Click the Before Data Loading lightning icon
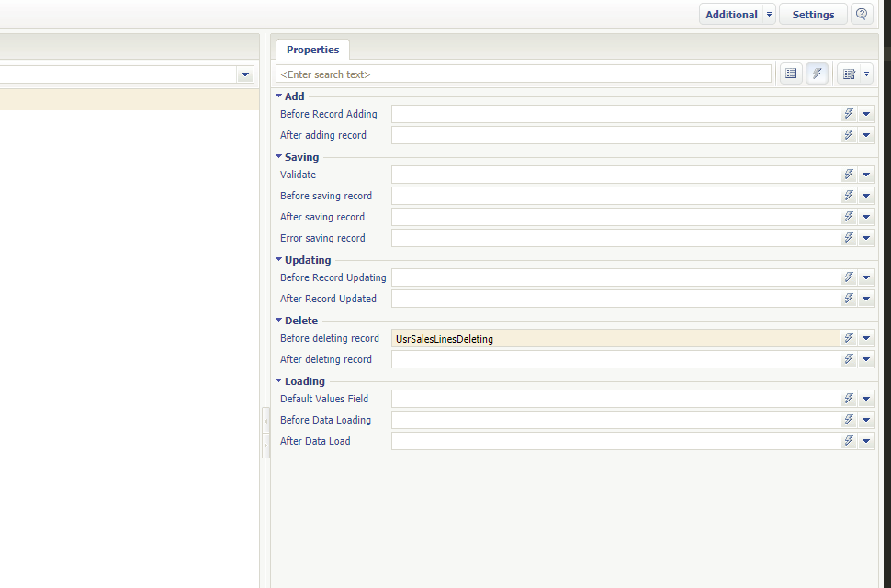891x588 pixels. [x=849, y=420]
